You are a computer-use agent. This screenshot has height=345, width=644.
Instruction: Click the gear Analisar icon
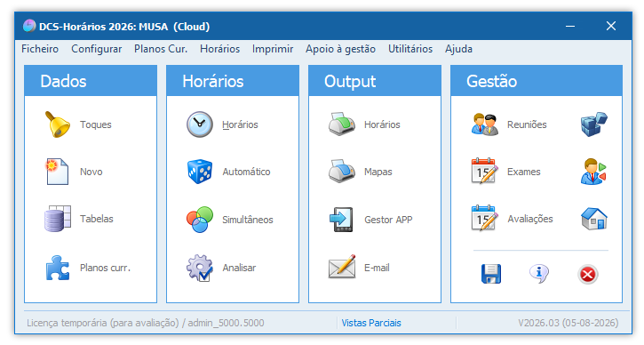pos(200,269)
